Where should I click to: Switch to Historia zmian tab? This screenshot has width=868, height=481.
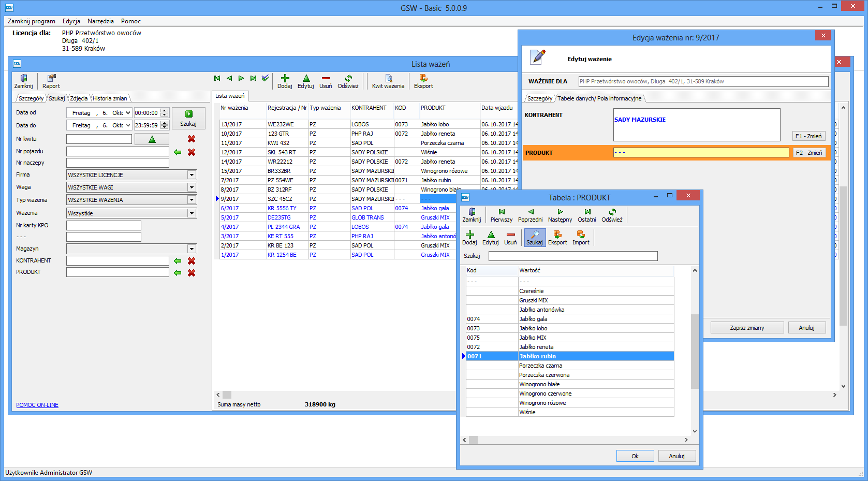(x=110, y=98)
